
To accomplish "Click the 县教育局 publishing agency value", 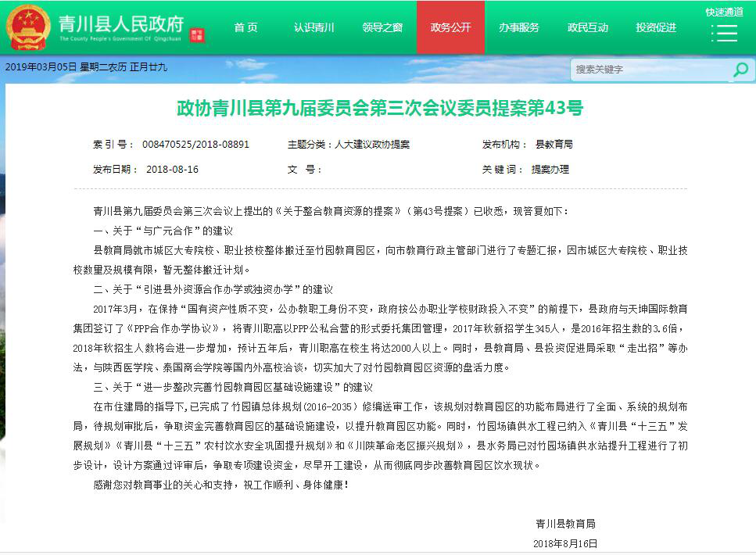I will tap(554, 145).
